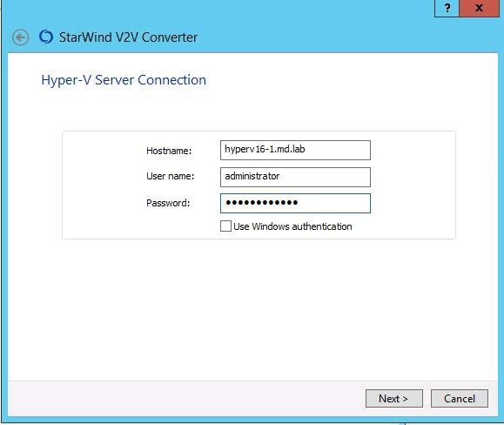The width and height of the screenshot is (504, 425).
Task: Click the 'Use Windows authentication' label text
Action: (292, 226)
